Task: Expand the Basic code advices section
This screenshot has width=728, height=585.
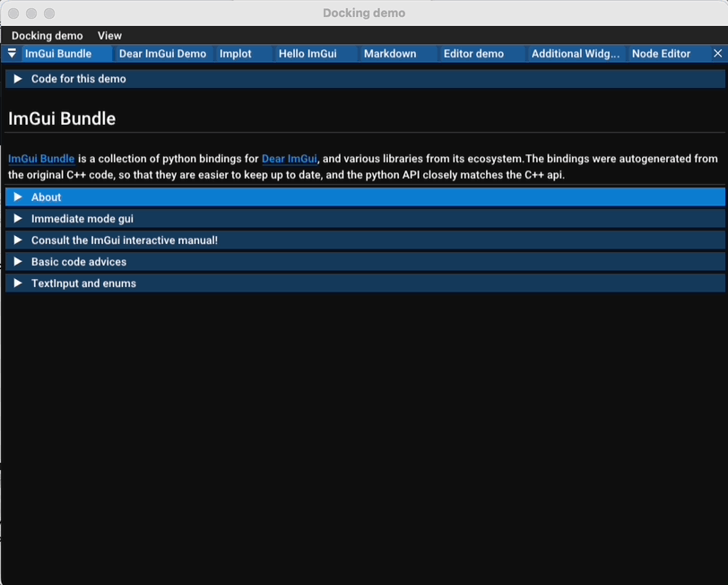Action: point(365,262)
